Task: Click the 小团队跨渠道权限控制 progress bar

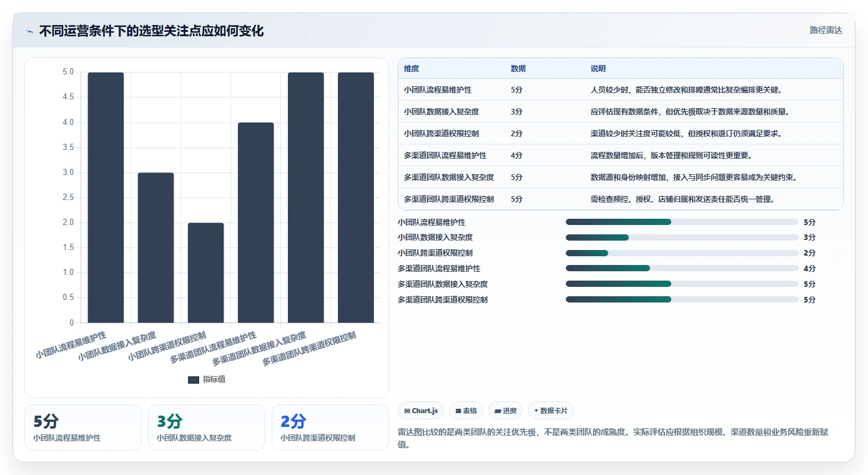Action: [682, 253]
